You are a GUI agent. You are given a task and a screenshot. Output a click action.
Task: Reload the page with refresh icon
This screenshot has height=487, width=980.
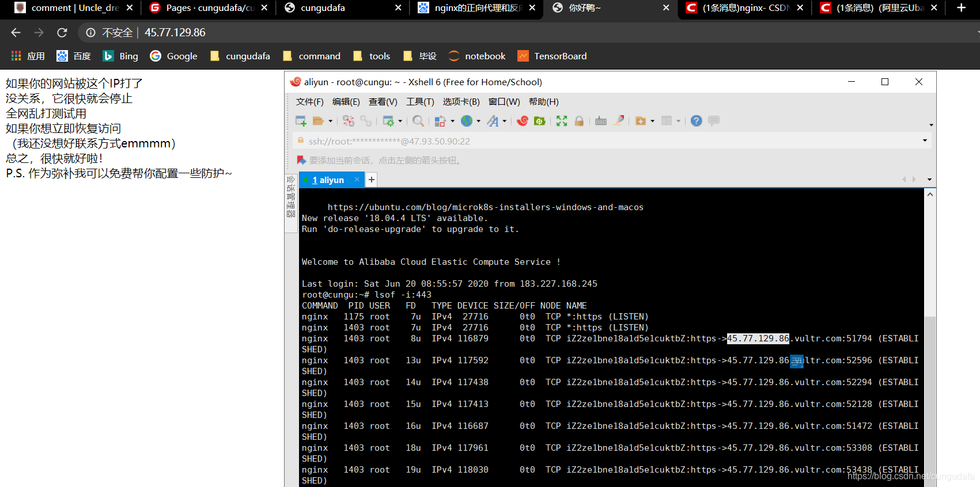click(62, 33)
